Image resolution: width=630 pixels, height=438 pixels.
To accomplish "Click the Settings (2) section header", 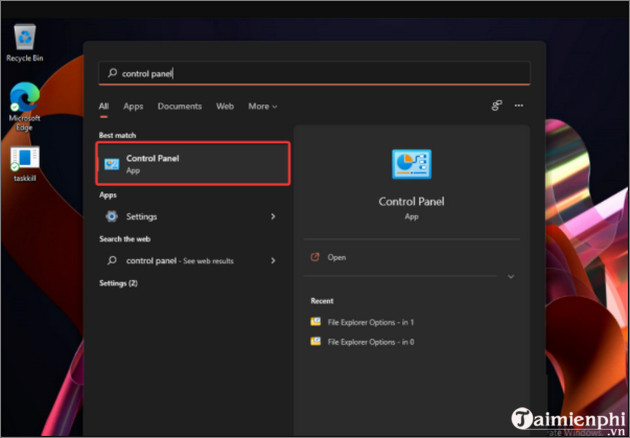I will pyautogui.click(x=118, y=283).
